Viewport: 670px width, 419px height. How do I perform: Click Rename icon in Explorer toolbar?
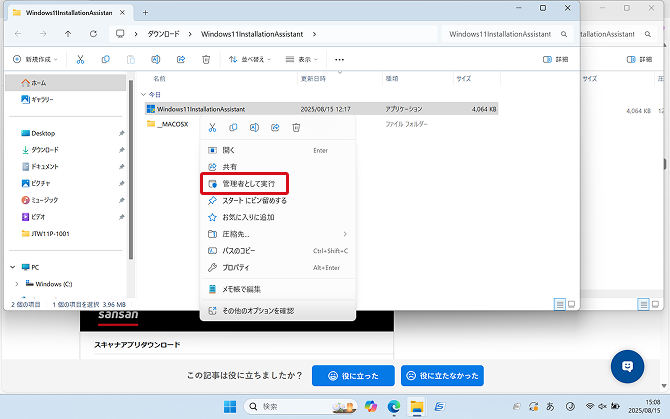[156, 59]
